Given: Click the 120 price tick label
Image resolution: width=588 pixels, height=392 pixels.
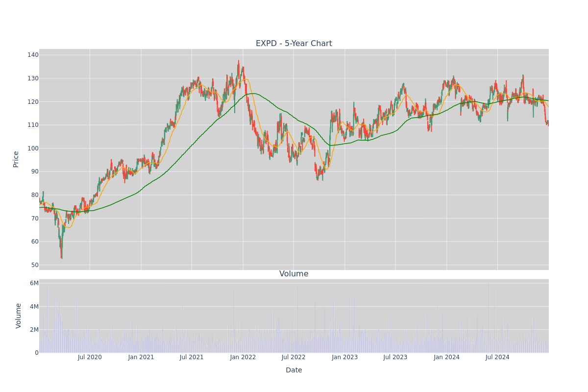Looking at the screenshot, I should click(33, 101).
